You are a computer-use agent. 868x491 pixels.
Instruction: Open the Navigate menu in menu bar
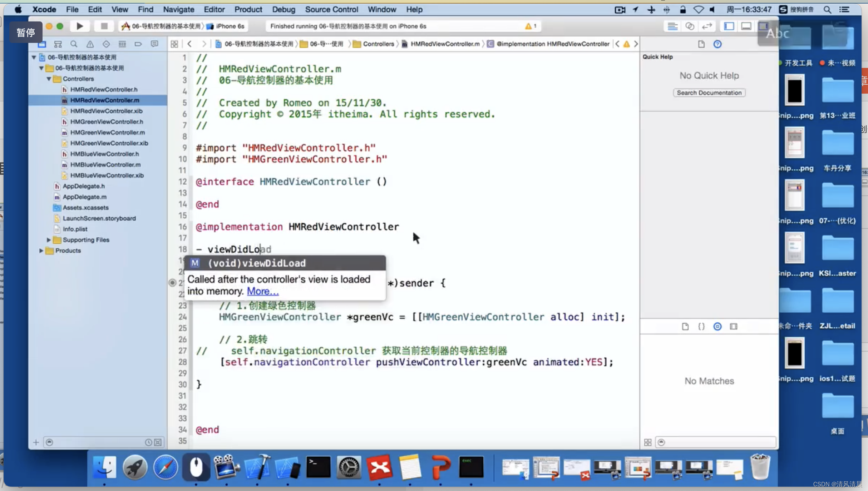coord(178,9)
